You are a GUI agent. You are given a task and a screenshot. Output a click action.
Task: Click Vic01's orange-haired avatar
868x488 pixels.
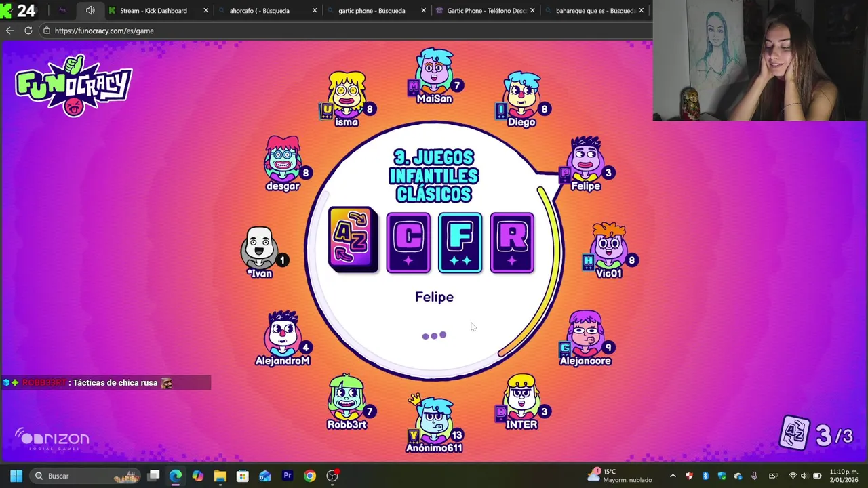(x=609, y=245)
